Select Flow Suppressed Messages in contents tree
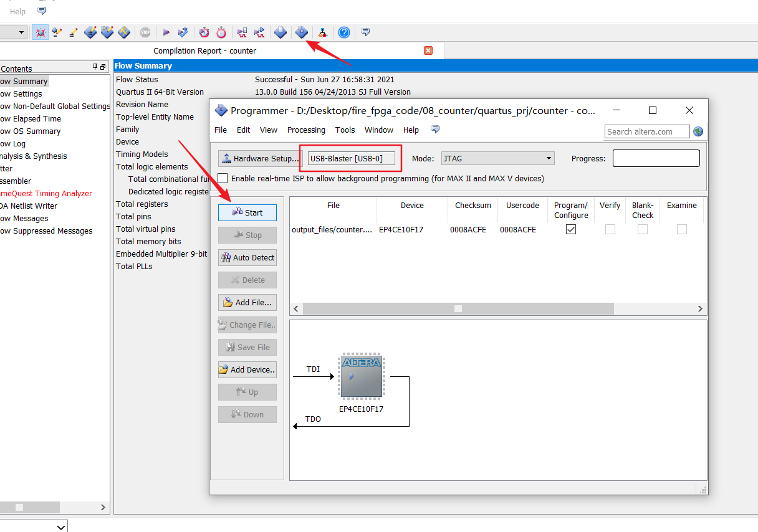Image resolution: width=758 pixels, height=532 pixels. pyautogui.click(x=46, y=230)
